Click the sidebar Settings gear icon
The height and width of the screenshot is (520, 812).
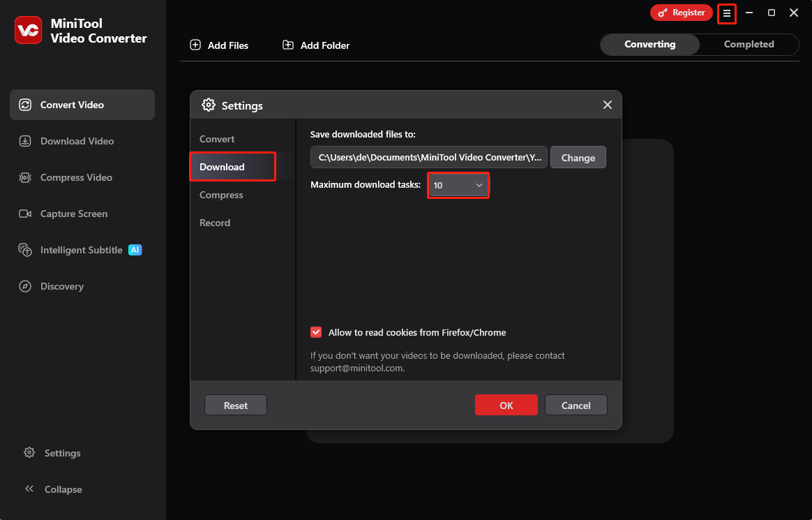[29, 453]
